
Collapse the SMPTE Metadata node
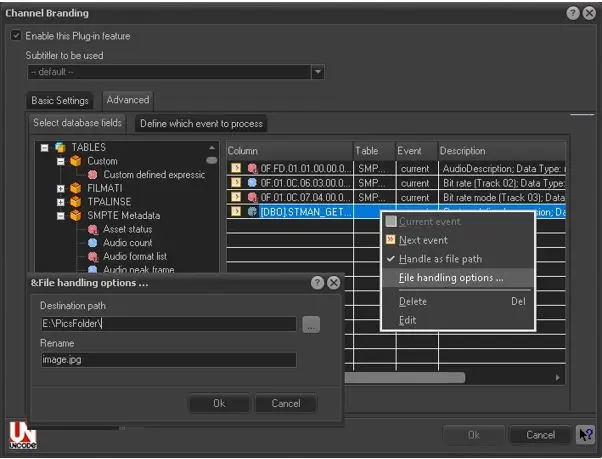point(62,215)
